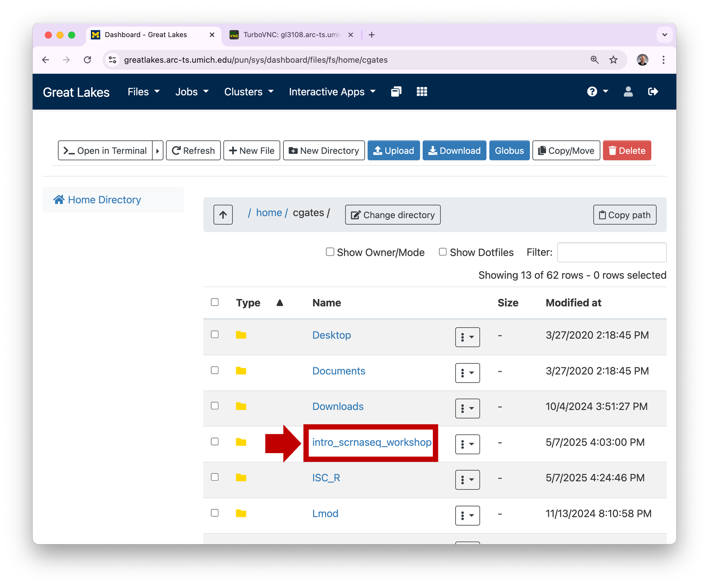Expand the Interactive Apps dropdown menu
The image size is (710, 588).
point(332,92)
